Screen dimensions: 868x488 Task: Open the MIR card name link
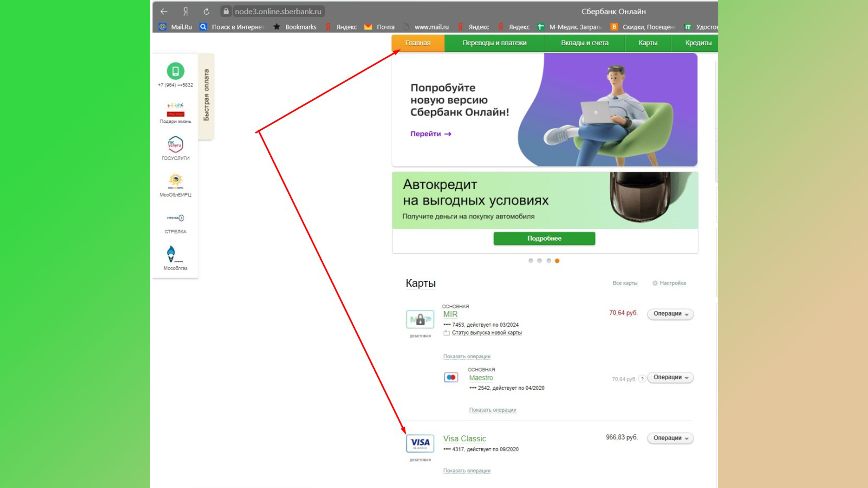(x=450, y=314)
